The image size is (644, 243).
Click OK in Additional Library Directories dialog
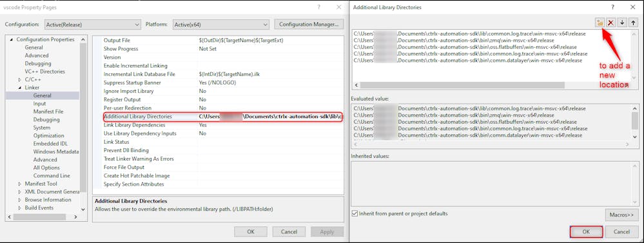[x=586, y=232]
